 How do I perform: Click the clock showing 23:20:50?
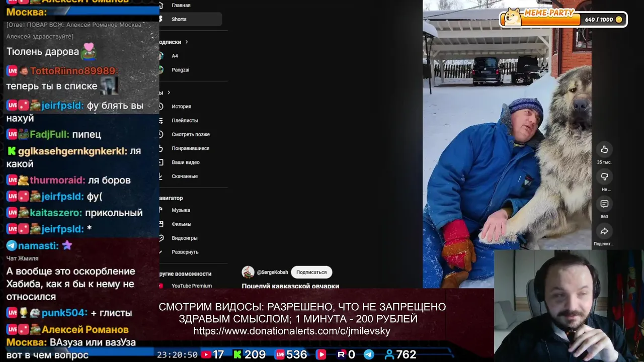coord(177,354)
